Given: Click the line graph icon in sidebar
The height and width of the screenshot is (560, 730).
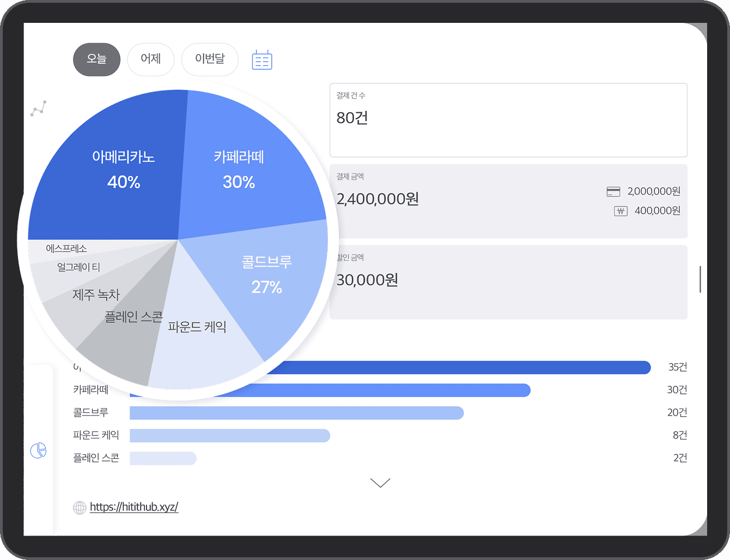Looking at the screenshot, I should [x=38, y=108].
